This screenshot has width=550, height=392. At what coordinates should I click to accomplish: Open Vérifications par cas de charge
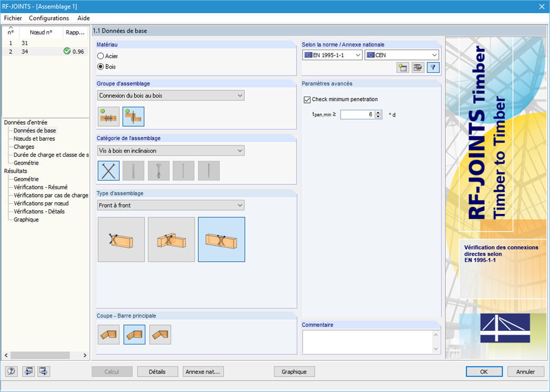click(x=51, y=195)
